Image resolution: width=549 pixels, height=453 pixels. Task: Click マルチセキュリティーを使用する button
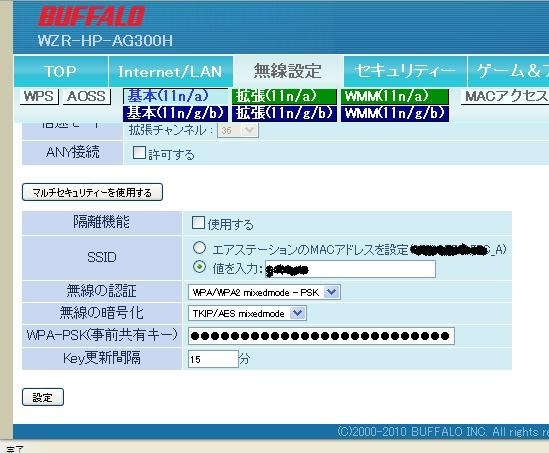click(92, 192)
